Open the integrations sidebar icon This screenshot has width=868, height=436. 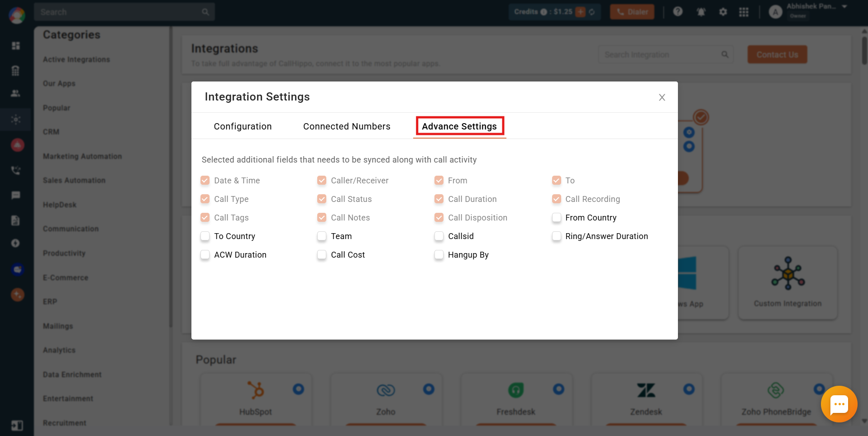pyautogui.click(x=16, y=120)
